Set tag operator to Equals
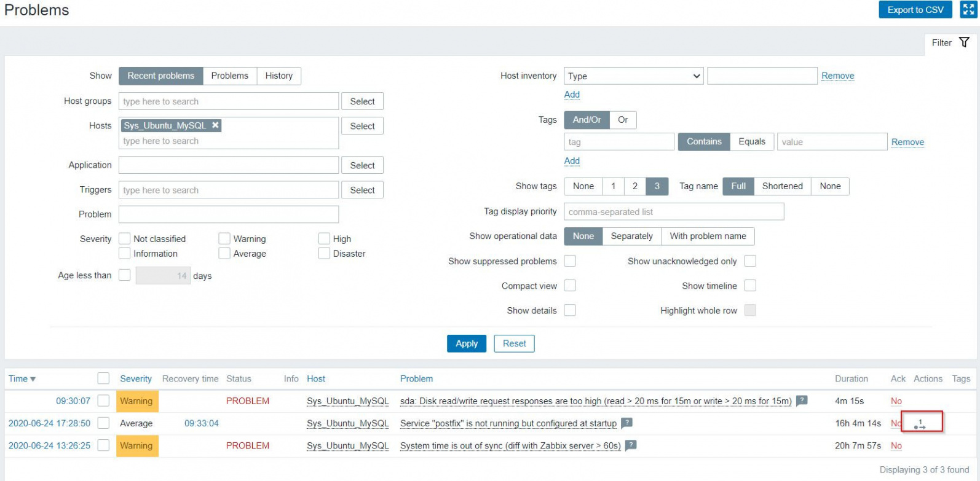The height and width of the screenshot is (481, 980). click(752, 142)
